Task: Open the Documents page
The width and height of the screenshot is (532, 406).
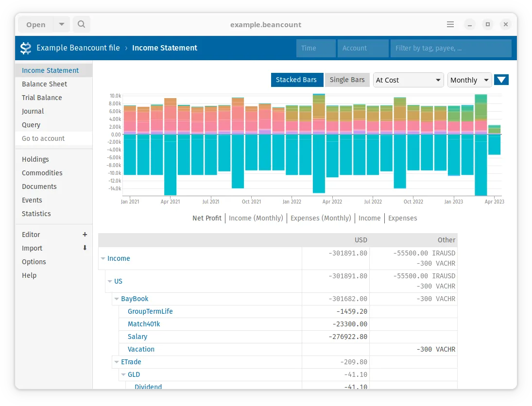Action: point(53,186)
